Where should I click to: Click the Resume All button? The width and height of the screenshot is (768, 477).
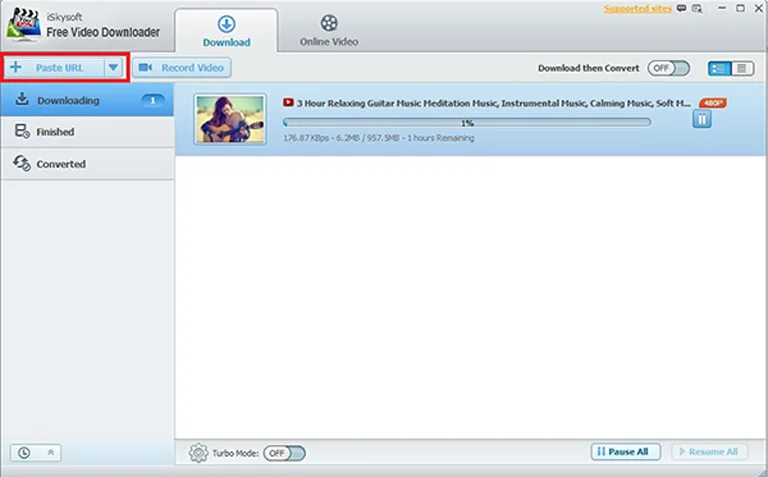(709, 452)
